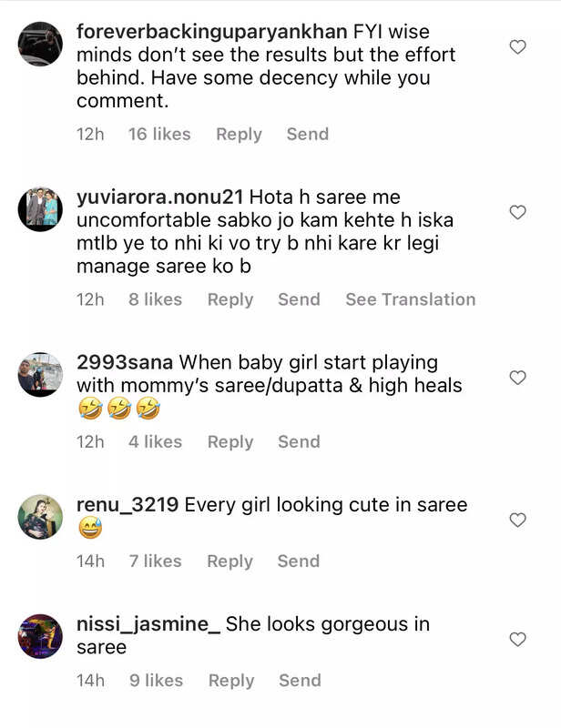View the 16 likes on first comment
The height and width of the screenshot is (728, 561).
159,134
